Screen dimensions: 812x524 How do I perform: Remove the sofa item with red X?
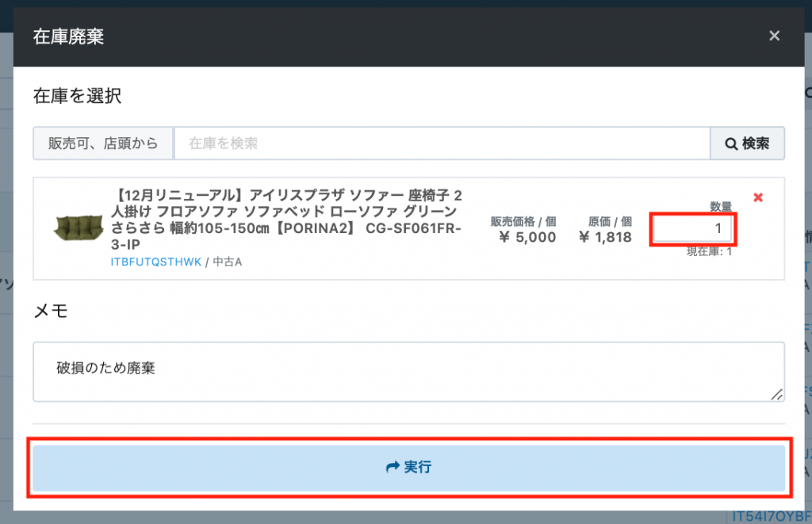758,197
